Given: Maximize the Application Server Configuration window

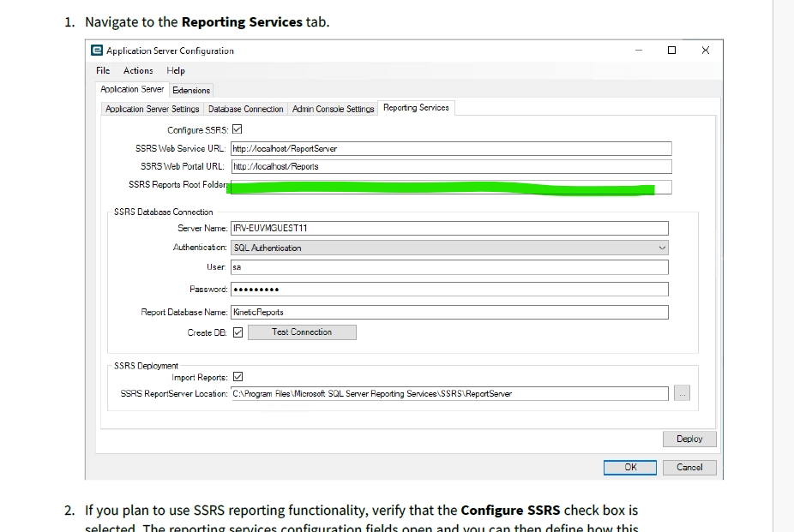Looking at the screenshot, I should point(671,50).
